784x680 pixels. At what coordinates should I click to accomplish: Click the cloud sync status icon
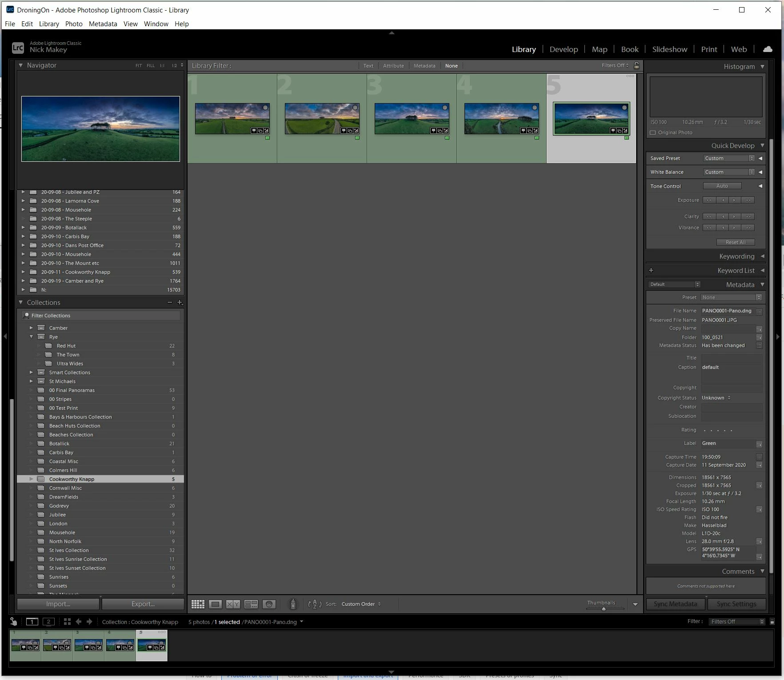768,49
